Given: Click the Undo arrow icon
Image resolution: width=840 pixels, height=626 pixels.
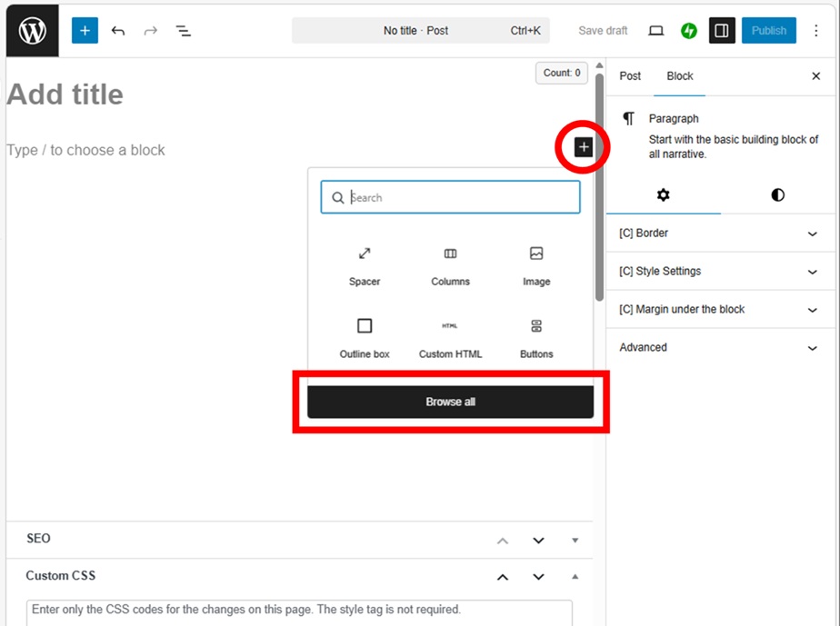Looking at the screenshot, I should tap(118, 31).
